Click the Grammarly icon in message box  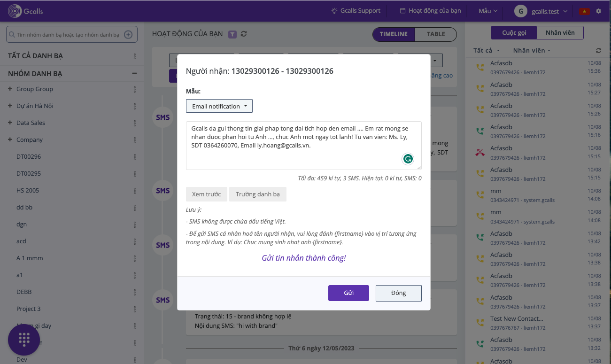click(x=408, y=159)
